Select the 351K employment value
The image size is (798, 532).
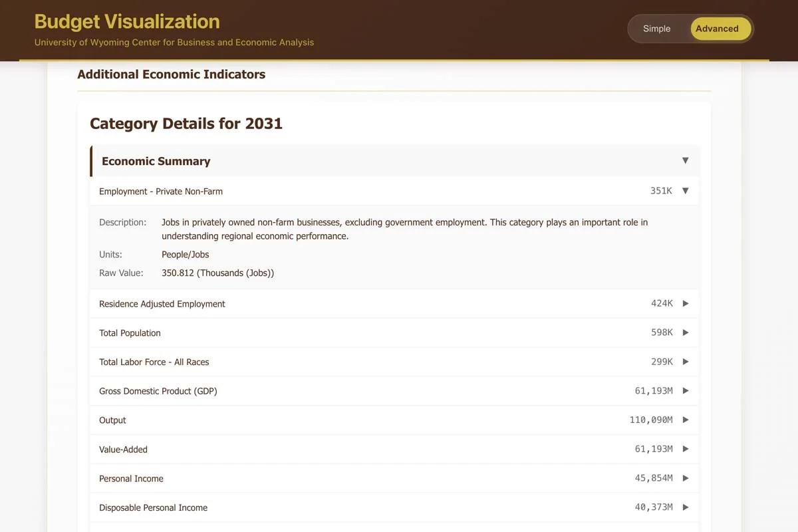coord(661,190)
